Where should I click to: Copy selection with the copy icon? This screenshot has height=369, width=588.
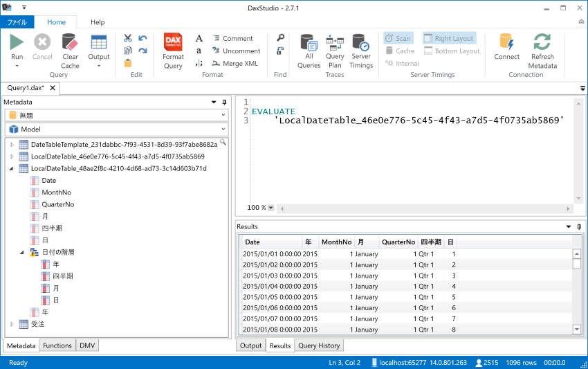point(128,51)
